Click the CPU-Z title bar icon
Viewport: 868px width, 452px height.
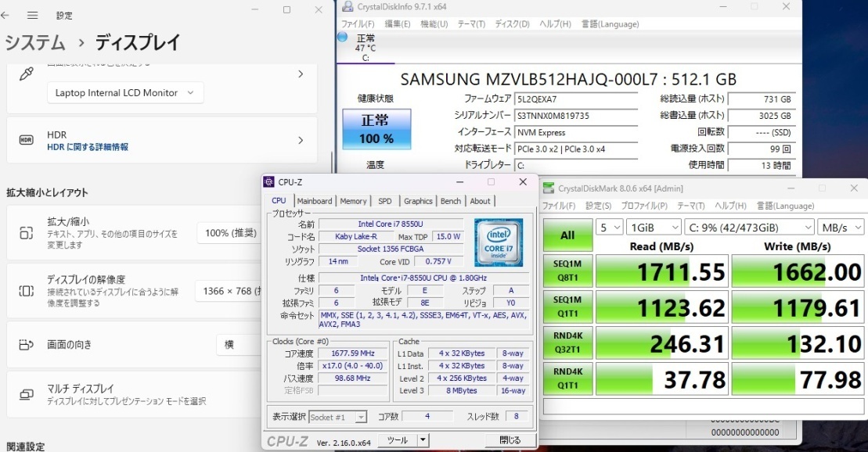click(x=269, y=182)
